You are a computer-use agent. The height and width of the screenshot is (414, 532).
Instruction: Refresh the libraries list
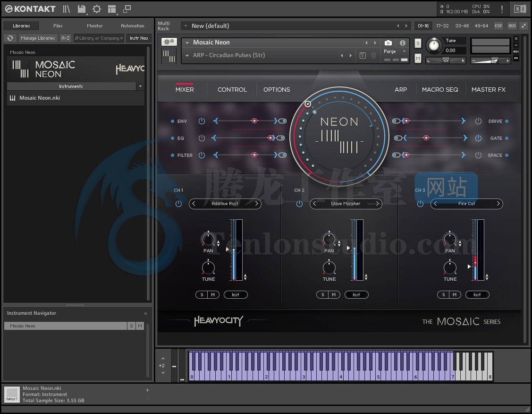(10, 38)
